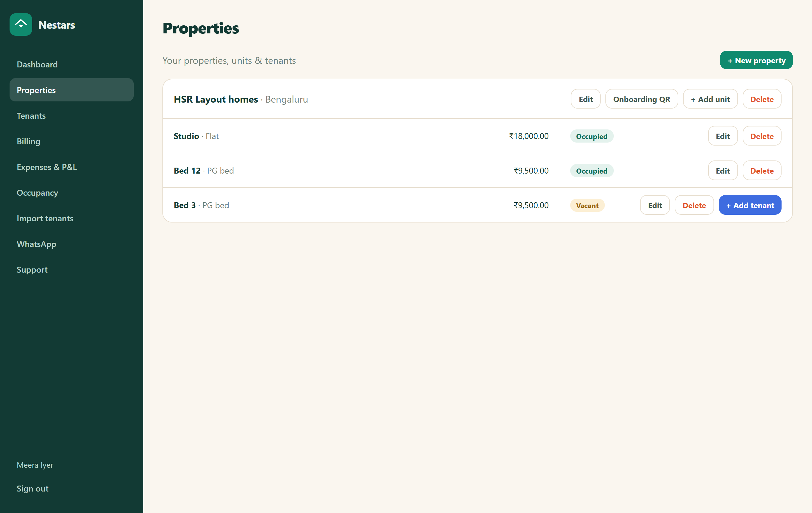The image size is (812, 513).
Task: Click the ₹18,000.00 rent amount
Action: click(x=528, y=136)
